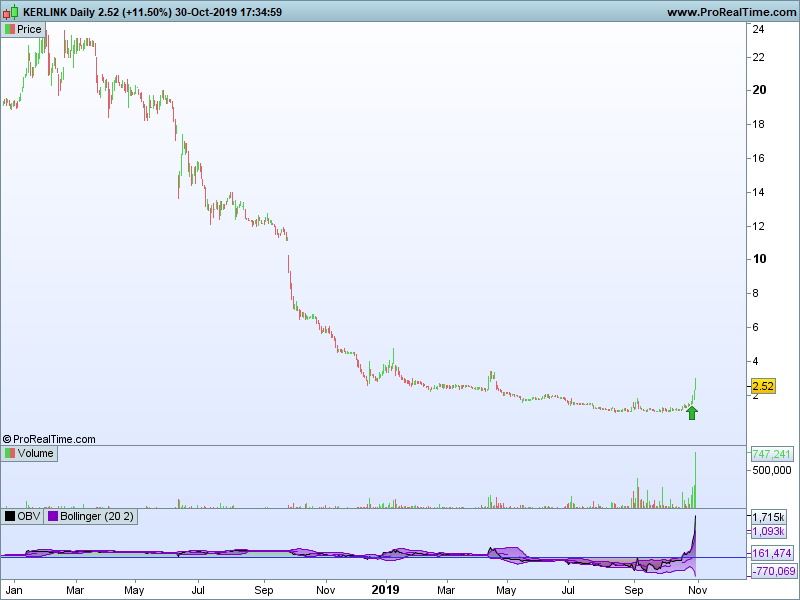This screenshot has height=600, width=800.
Task: Click the 500,000 volume axis label
Action: click(772, 470)
